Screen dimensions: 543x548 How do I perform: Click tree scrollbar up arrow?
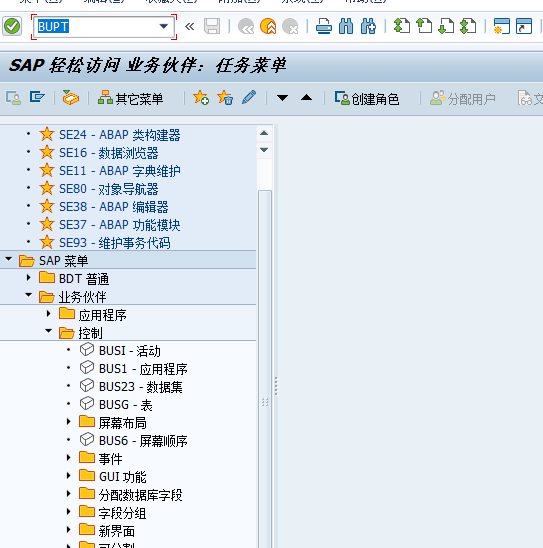[264, 133]
